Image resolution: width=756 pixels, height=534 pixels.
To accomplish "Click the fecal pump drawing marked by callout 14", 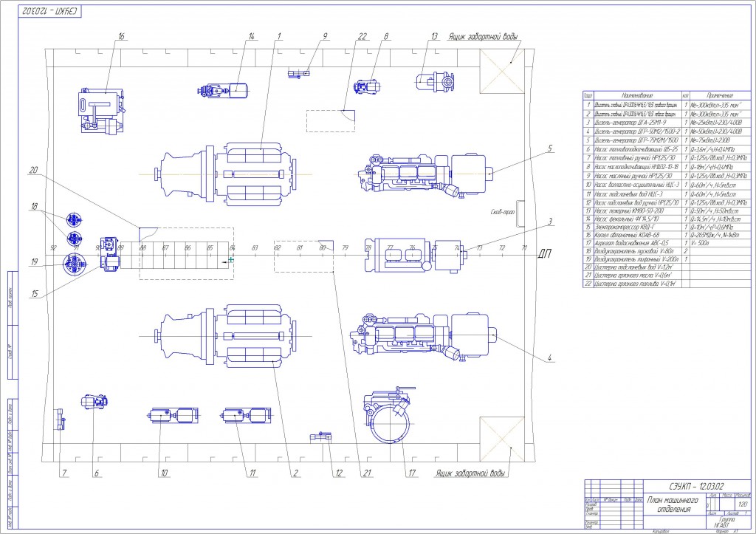I will click(x=224, y=90).
